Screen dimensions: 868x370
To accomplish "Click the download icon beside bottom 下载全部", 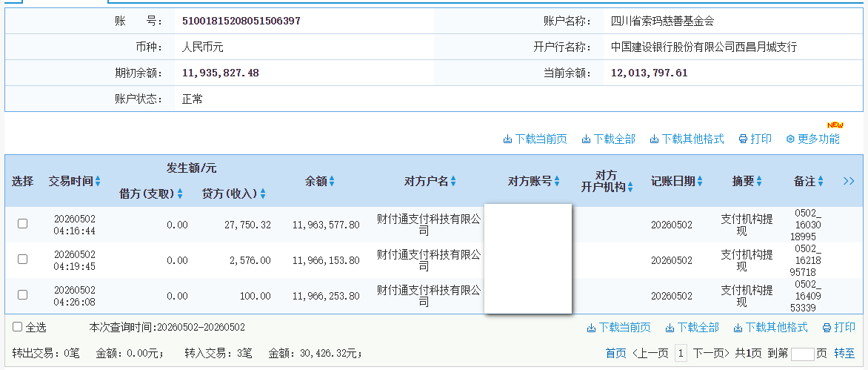I will (x=670, y=328).
